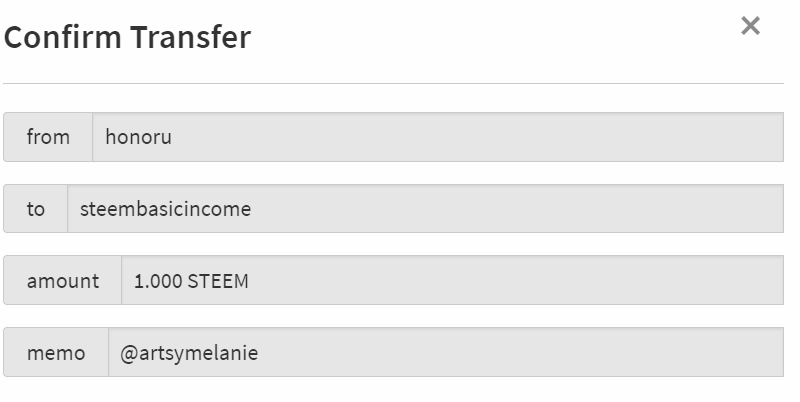Viewport: 800px width, 402px height.
Task: Click the @artsymelanie memo text
Action: pos(189,353)
